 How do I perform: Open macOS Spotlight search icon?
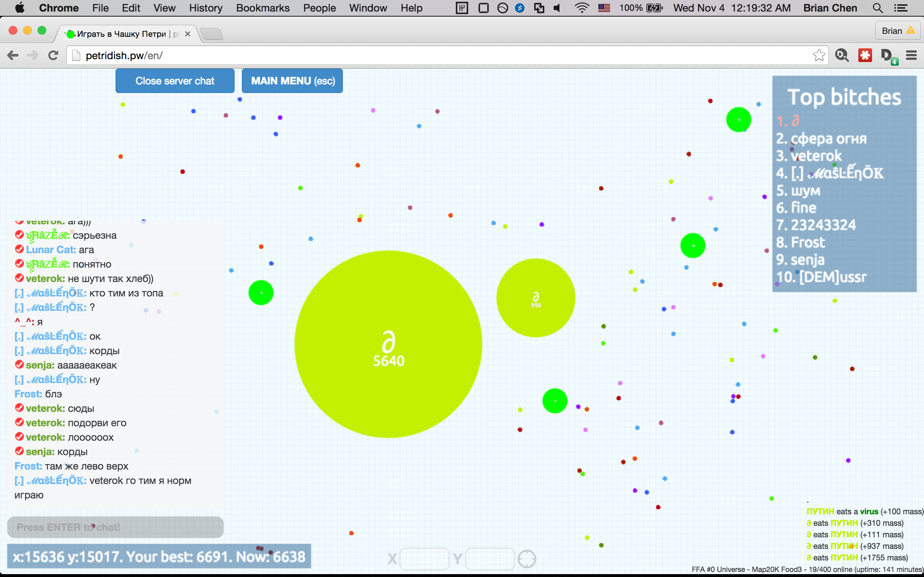(878, 8)
